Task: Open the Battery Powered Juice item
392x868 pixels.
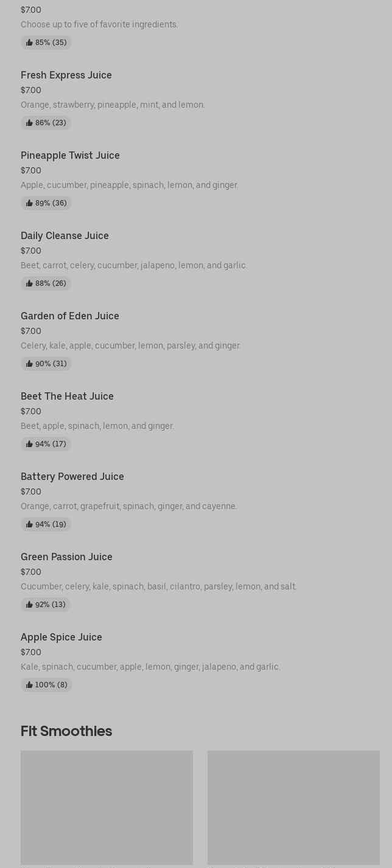Action: (x=72, y=476)
